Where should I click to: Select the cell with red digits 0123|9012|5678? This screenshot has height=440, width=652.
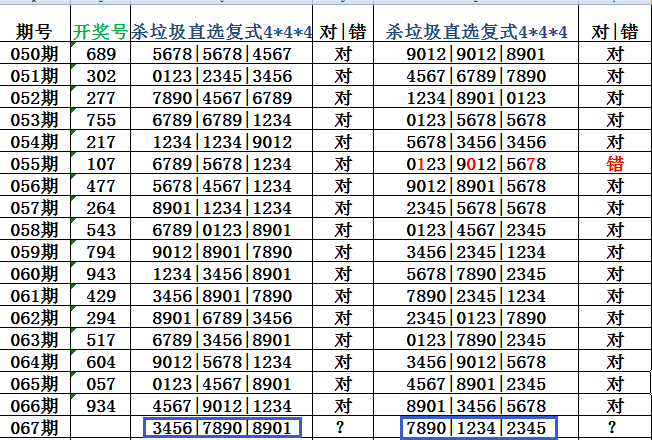pos(476,164)
